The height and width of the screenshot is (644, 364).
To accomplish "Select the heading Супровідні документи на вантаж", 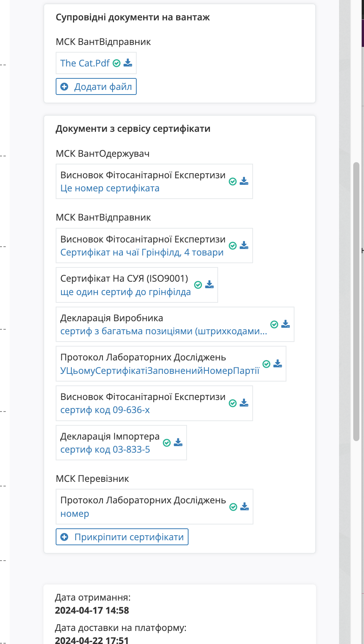I will coord(133,17).
